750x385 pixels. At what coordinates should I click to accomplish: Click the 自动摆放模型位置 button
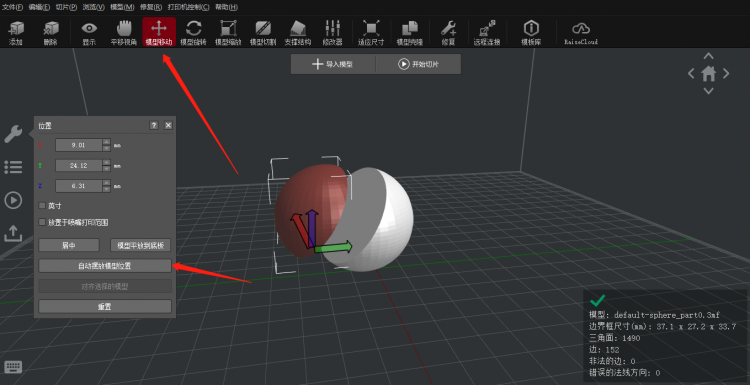click(x=105, y=266)
